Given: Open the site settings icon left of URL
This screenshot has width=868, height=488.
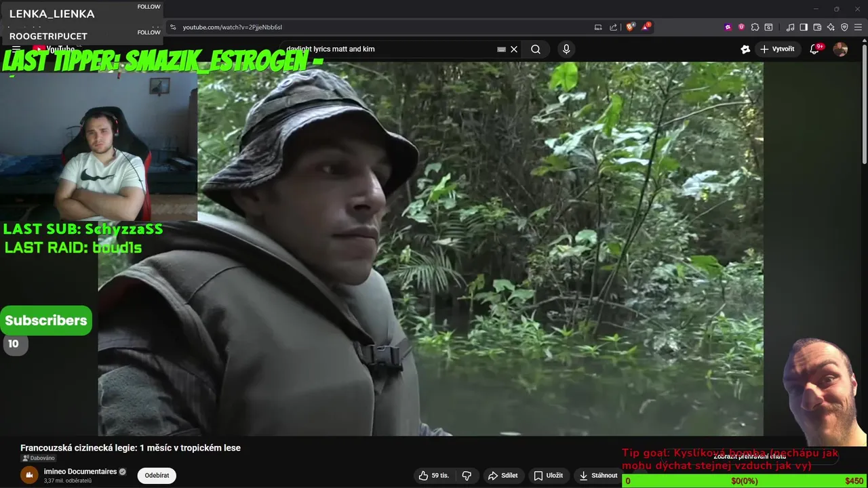Looking at the screenshot, I should point(173,27).
